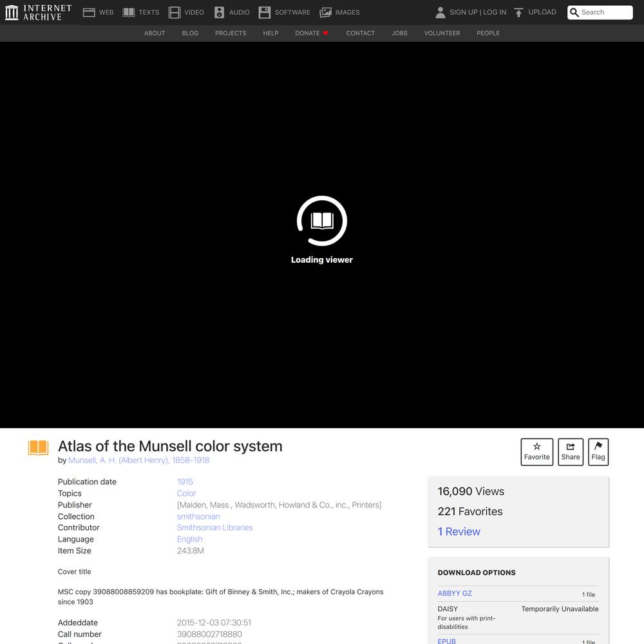
Task: Open the AUDIO menu label
Action: click(x=240, y=12)
